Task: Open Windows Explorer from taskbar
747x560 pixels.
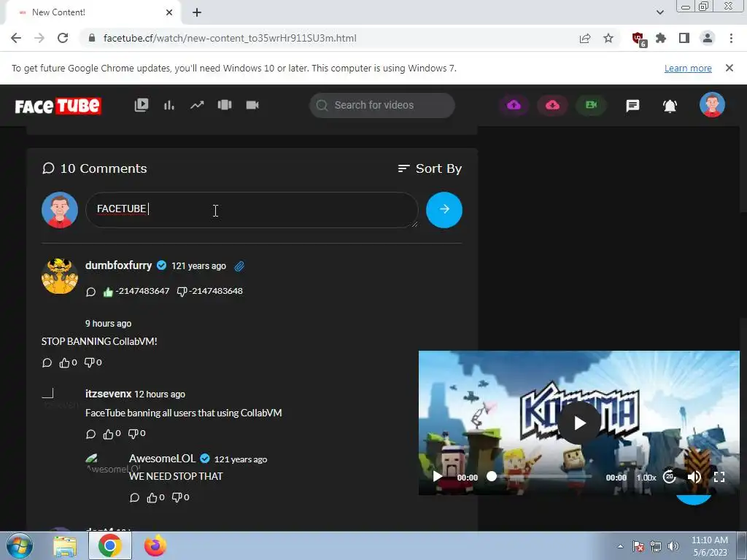Action: (x=65, y=546)
